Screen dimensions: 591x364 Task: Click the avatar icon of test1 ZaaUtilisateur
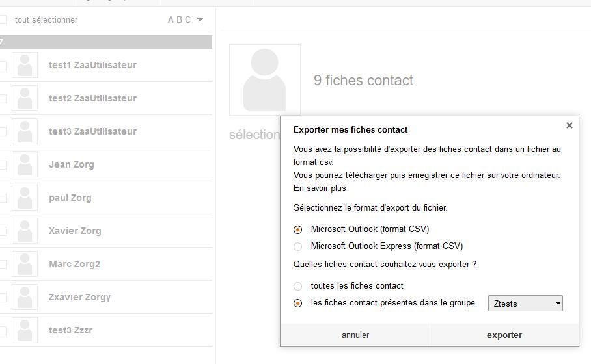[25, 66]
